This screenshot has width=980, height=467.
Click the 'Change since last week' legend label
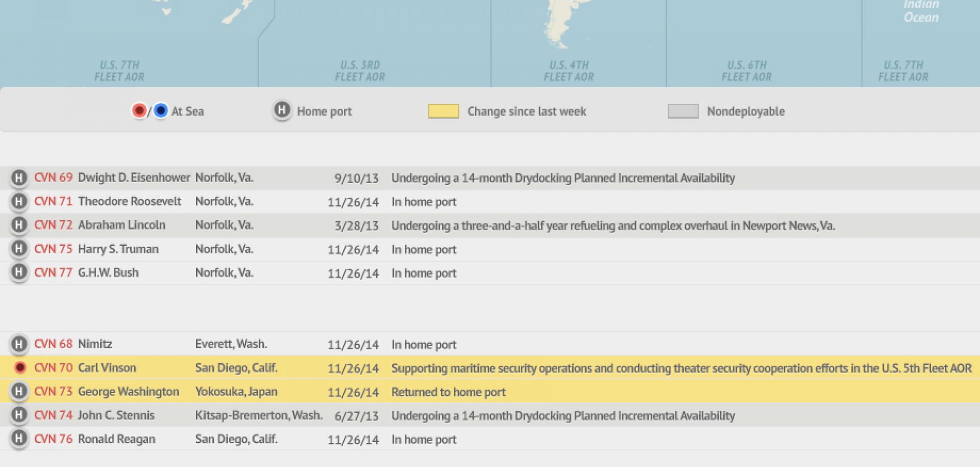tap(527, 111)
